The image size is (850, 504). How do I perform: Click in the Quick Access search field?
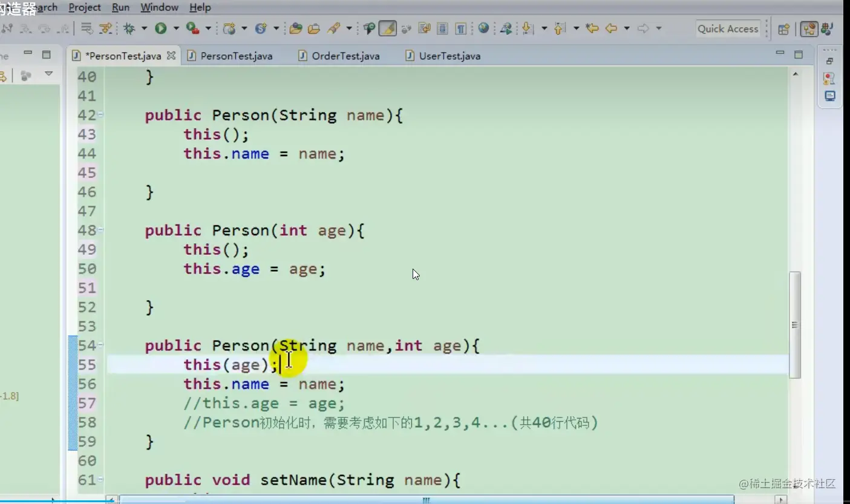[x=728, y=28]
